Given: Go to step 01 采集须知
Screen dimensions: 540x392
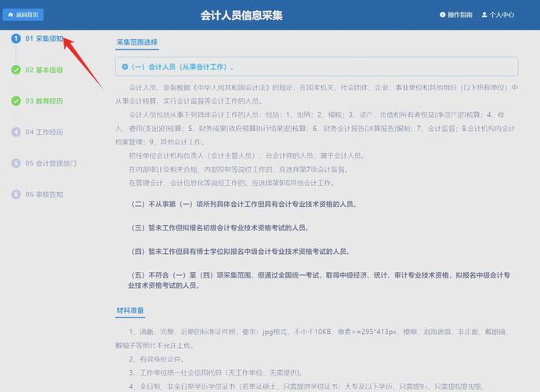Looking at the screenshot, I should [x=44, y=38].
